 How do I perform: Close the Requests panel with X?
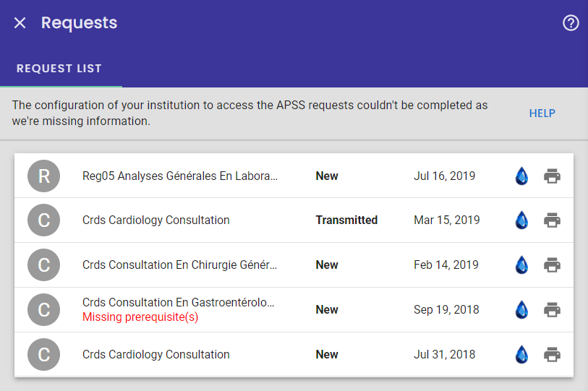(x=20, y=23)
